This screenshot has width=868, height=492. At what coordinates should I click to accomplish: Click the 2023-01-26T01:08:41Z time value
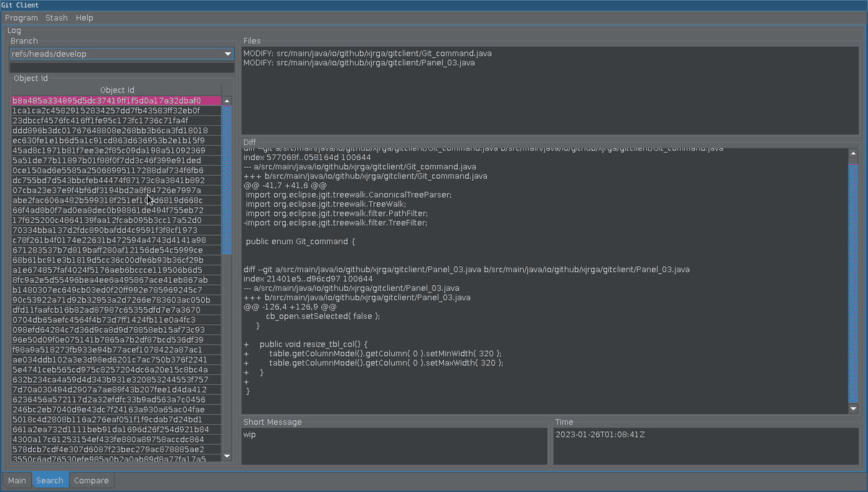coord(600,435)
